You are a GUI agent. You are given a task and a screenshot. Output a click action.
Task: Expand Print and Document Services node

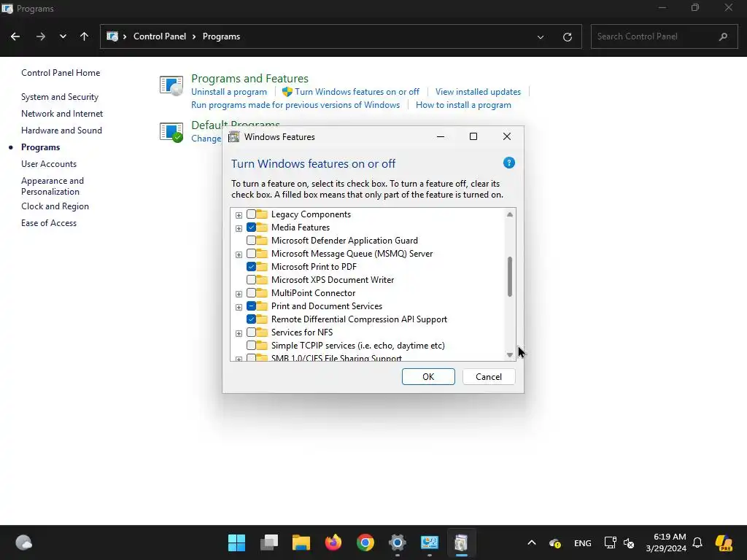(x=239, y=307)
